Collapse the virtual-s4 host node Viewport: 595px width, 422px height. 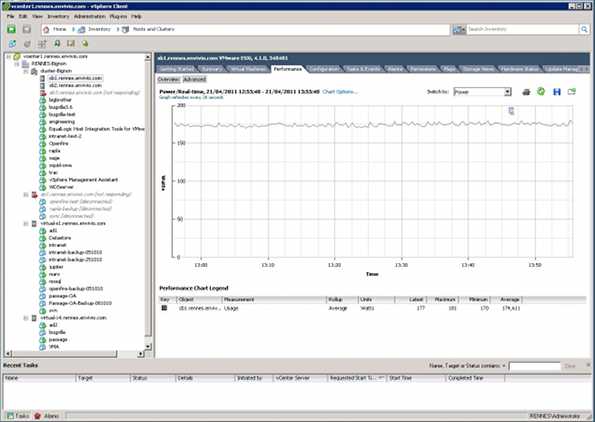26,318
